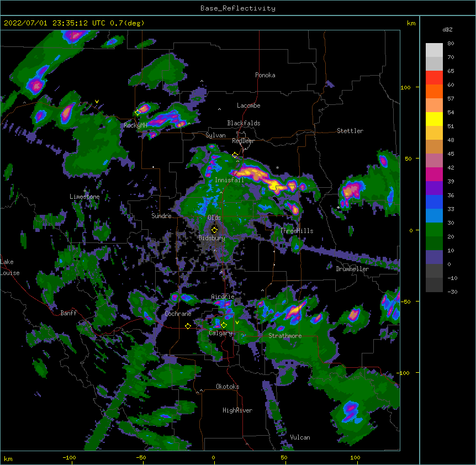Screen dimensions: 476x465
Task: Click the Okotoks label
Action: (x=228, y=387)
